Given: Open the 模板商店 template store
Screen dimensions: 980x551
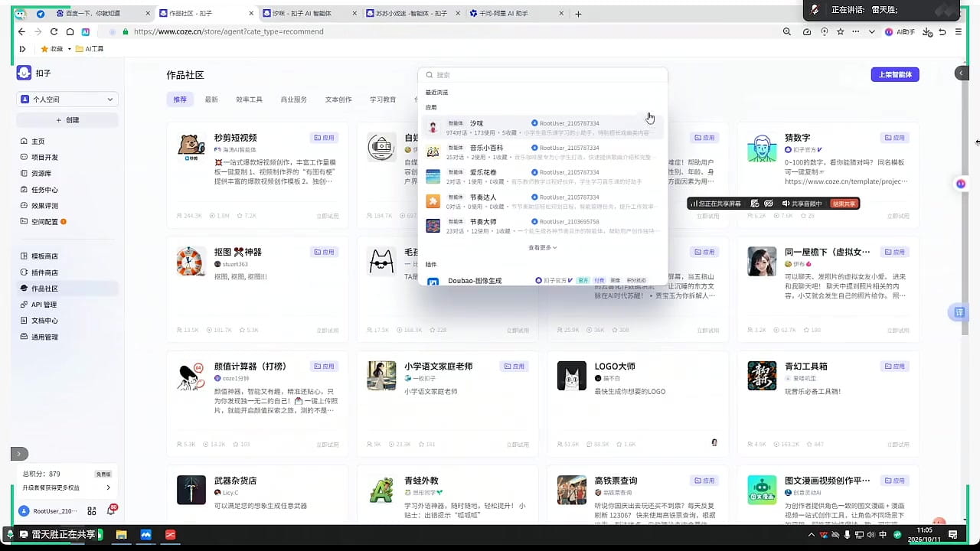Looking at the screenshot, I should pos(44,256).
